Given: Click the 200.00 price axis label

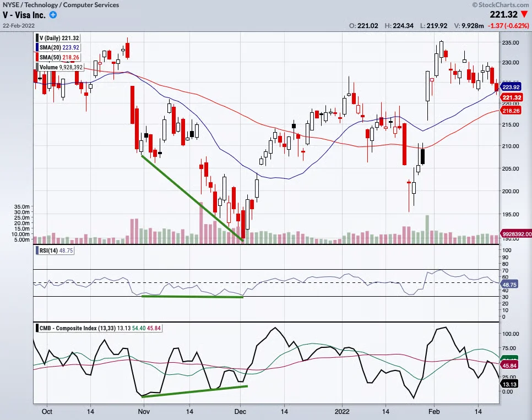Looking at the screenshot, I should click(x=511, y=192).
